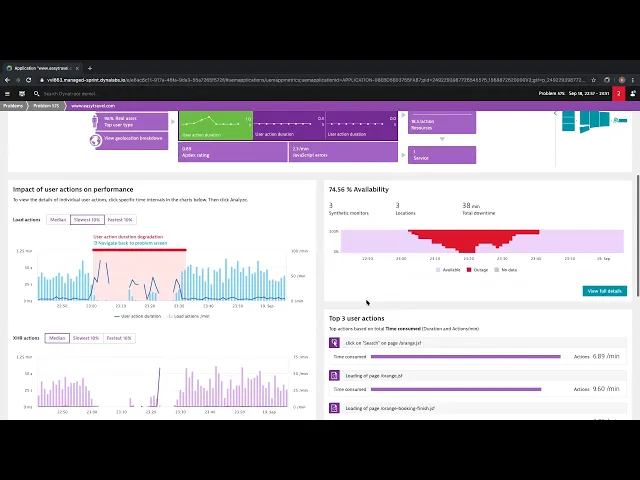The image size is (640, 480).
Task: Select the www.easytravel.com breadcrumb
Action: (93, 106)
